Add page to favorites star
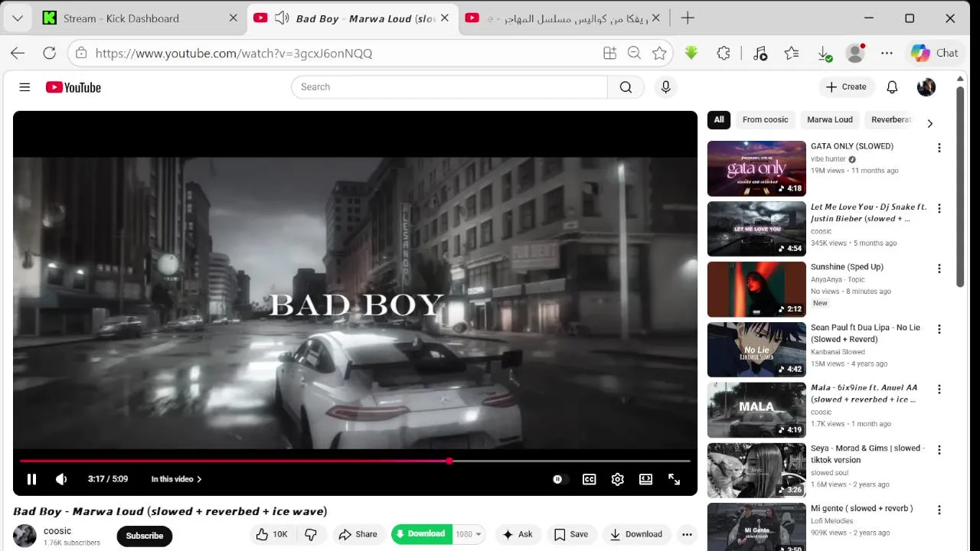 click(659, 53)
